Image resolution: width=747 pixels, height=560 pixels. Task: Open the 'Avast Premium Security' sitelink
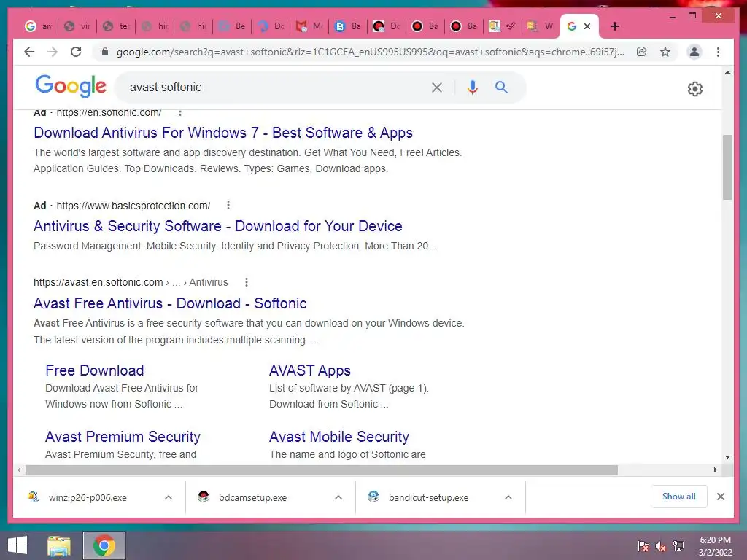point(123,437)
